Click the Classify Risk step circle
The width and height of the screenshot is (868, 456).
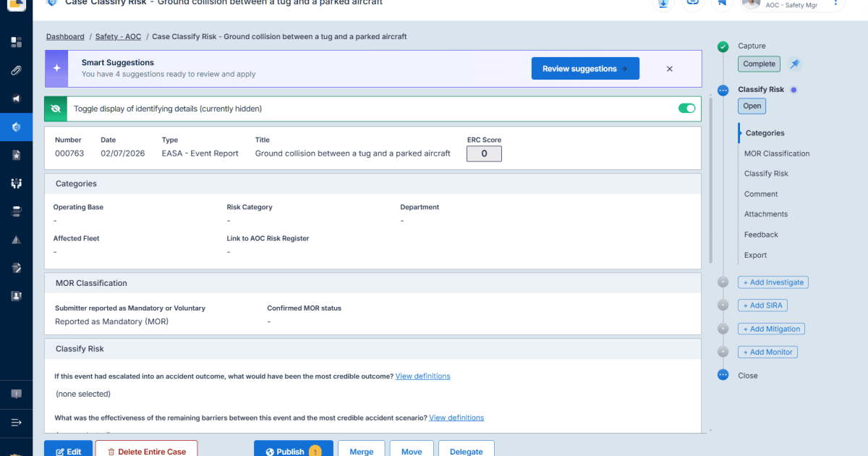[723, 90]
